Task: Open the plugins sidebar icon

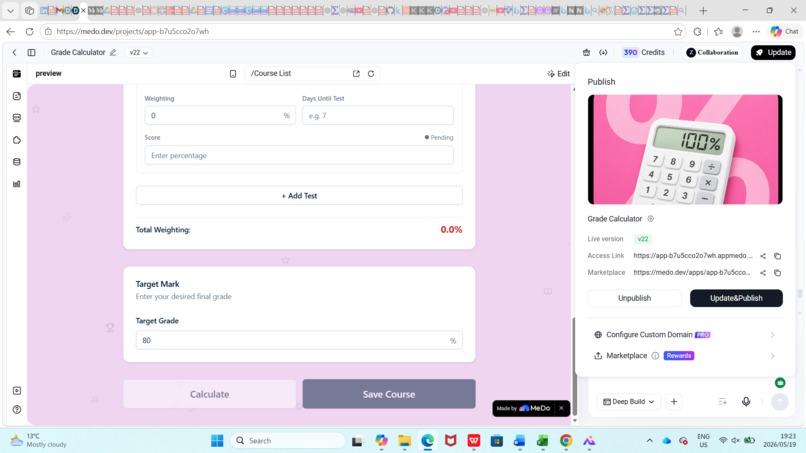Action: 17,140
